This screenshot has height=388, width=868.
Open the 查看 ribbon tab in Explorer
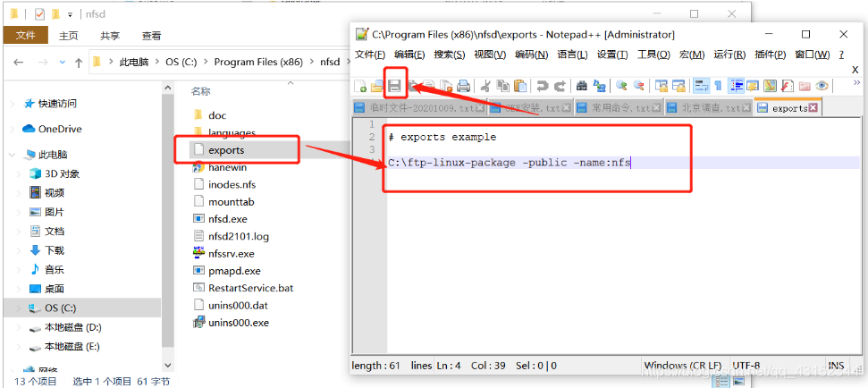coord(151,36)
